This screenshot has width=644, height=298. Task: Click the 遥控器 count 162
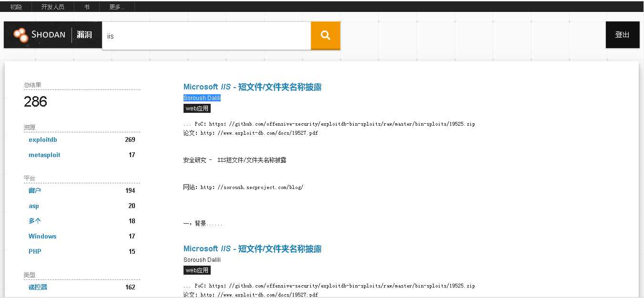point(130,287)
